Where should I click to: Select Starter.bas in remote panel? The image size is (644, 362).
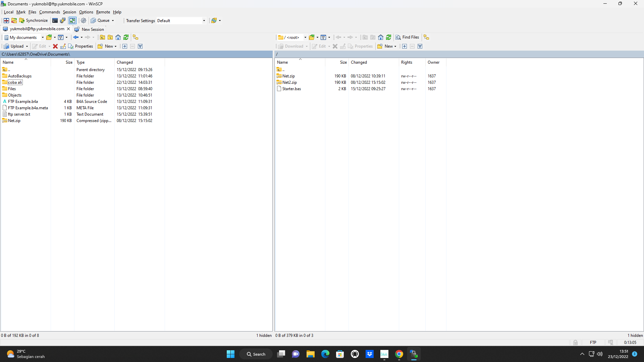click(291, 89)
